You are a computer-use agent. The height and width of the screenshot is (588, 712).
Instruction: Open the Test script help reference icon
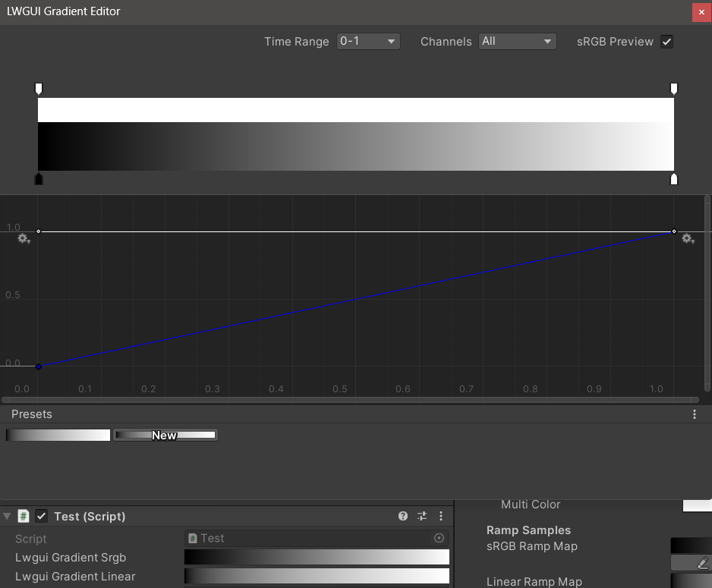[403, 516]
